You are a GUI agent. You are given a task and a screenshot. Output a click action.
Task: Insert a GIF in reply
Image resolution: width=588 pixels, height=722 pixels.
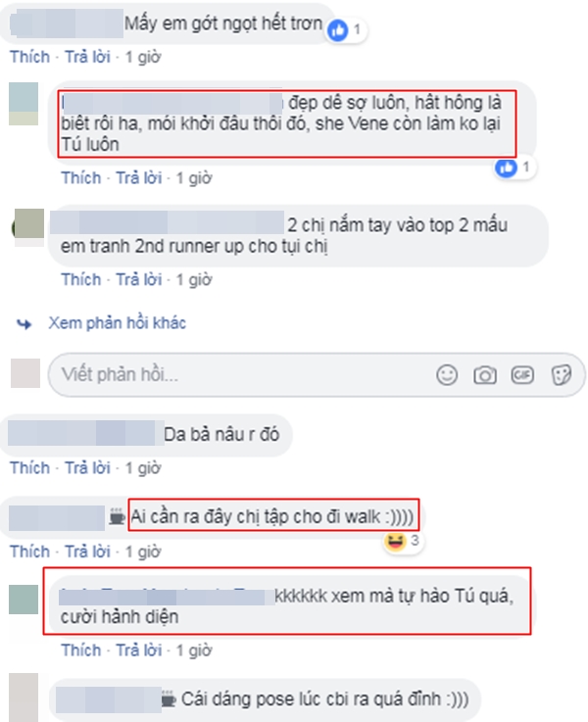tap(522, 375)
